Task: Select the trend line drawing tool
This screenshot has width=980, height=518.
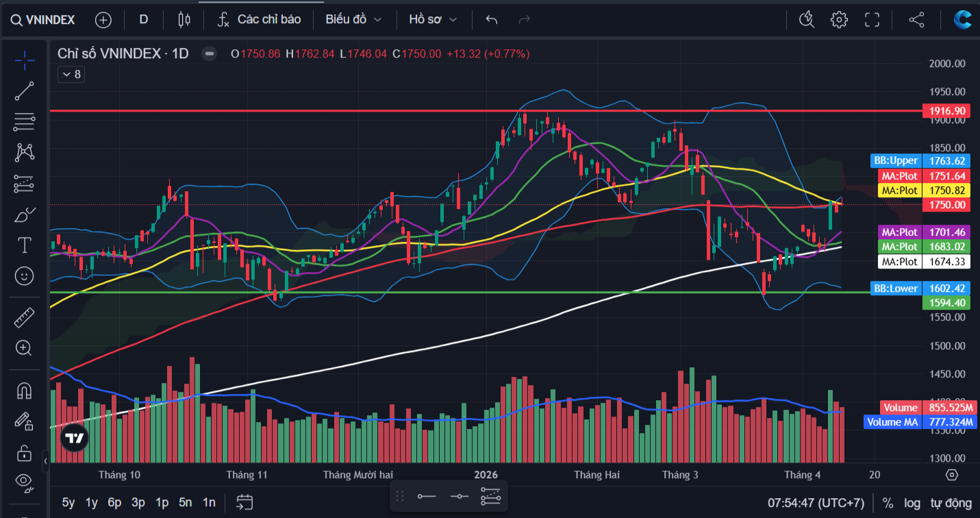Action: [25, 91]
